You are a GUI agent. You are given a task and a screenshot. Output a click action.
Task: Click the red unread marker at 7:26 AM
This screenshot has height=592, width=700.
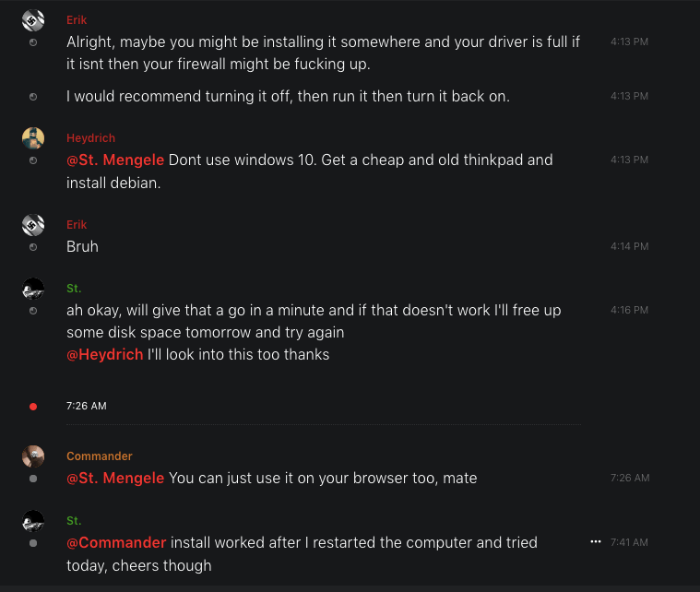pos(33,406)
